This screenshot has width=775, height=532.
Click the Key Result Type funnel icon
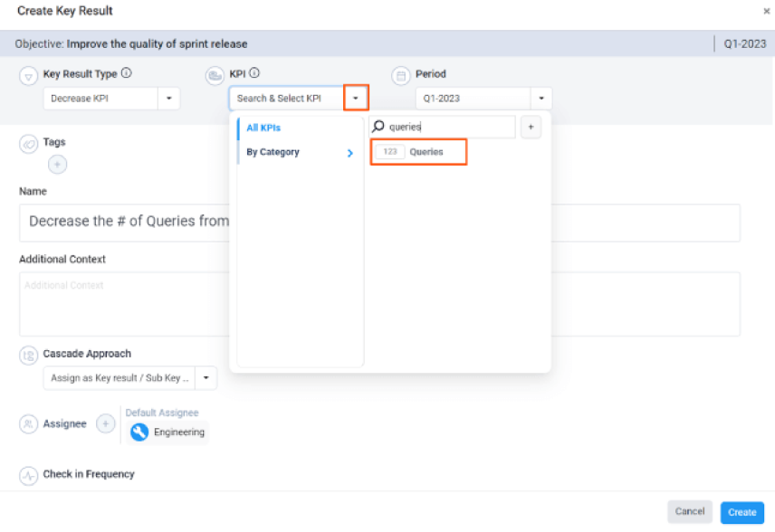[28, 76]
